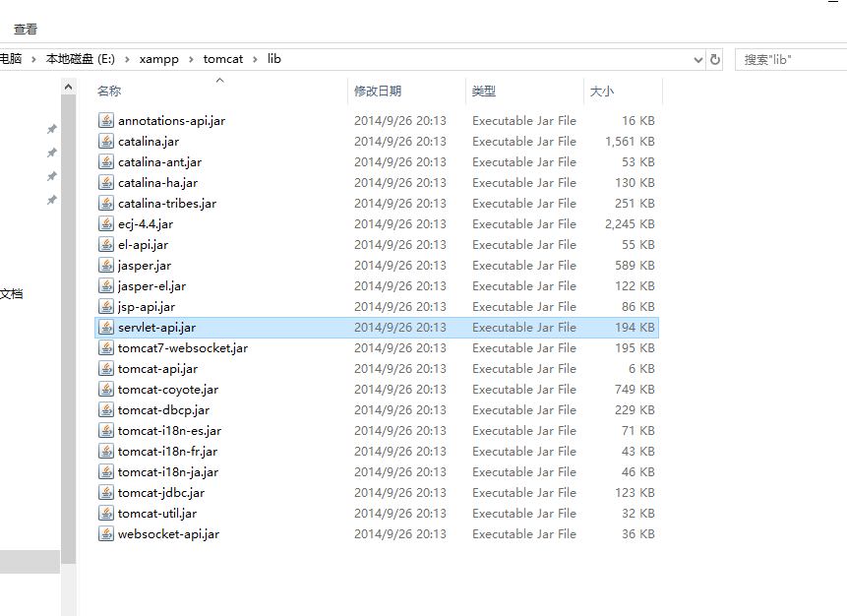Click the jasper.jar file icon

[106, 265]
